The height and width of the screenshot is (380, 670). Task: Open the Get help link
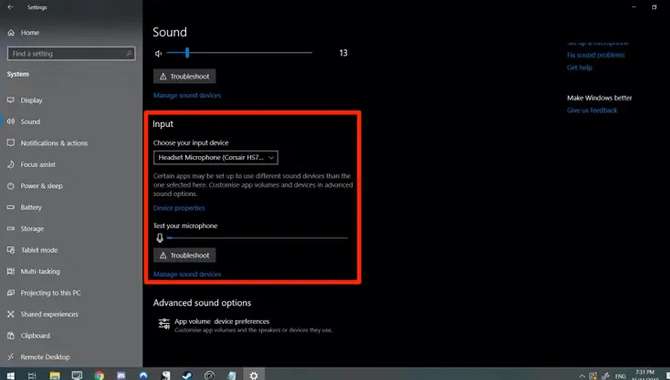pyautogui.click(x=579, y=68)
